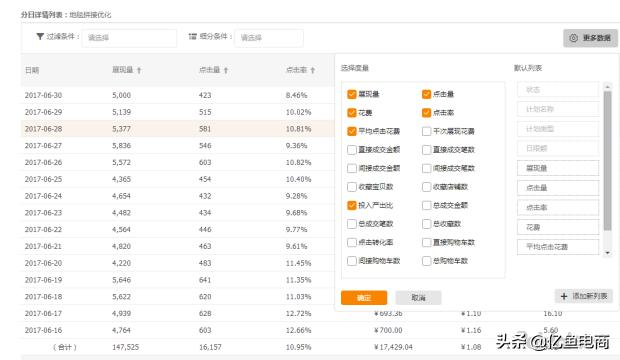
Task: Click the spend value ¥700.00
Action: tap(388, 330)
